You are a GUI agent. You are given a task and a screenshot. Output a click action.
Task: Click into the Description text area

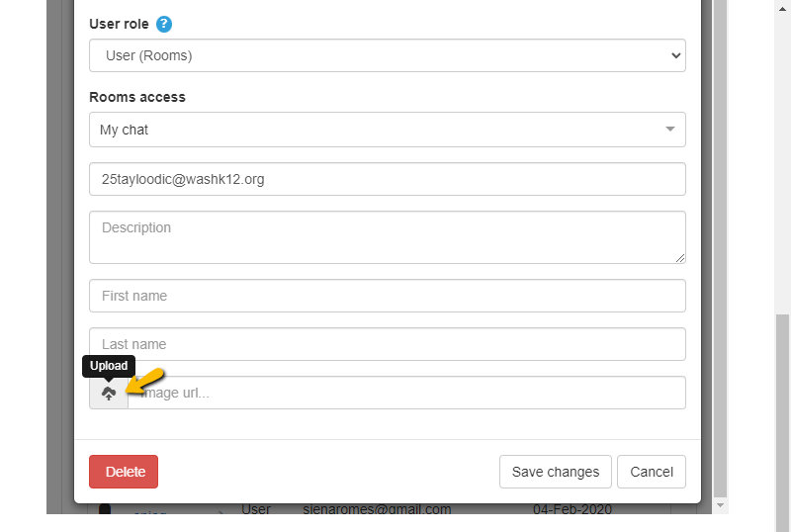pos(387,236)
